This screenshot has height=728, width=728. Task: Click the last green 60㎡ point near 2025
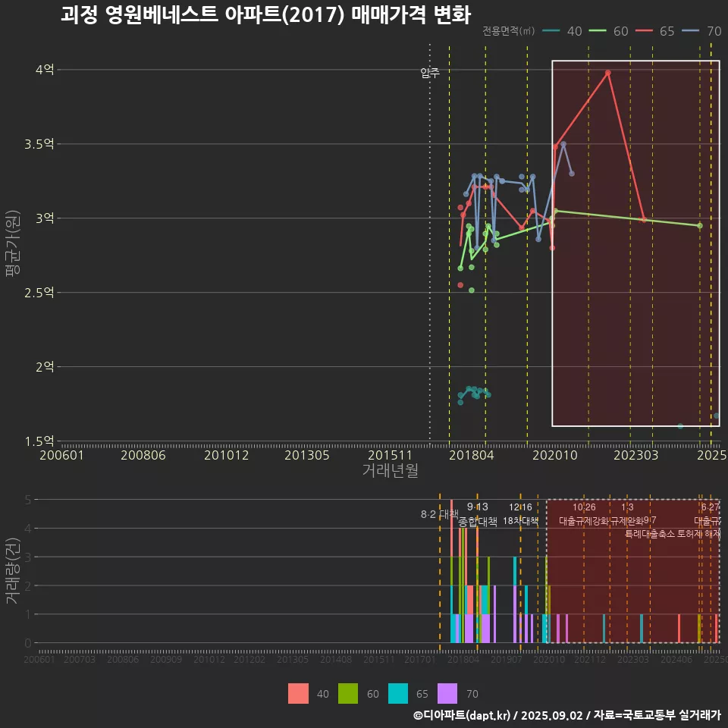click(700, 226)
